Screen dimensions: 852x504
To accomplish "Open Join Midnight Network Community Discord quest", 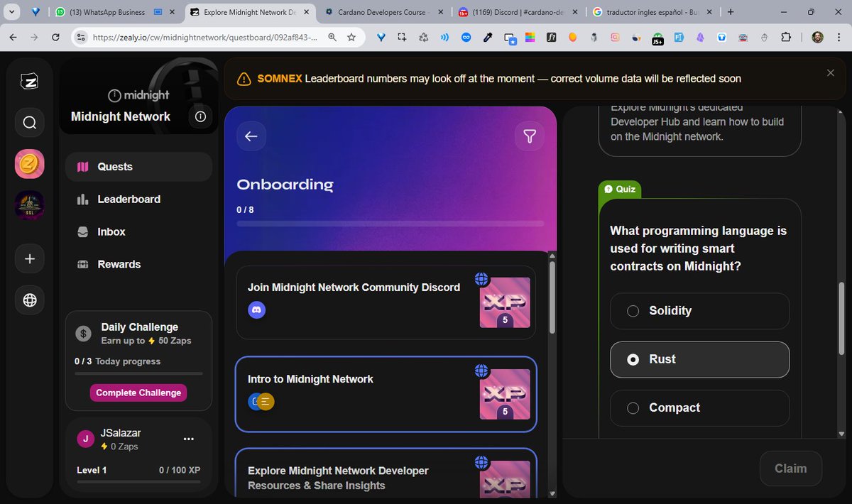I will click(386, 302).
